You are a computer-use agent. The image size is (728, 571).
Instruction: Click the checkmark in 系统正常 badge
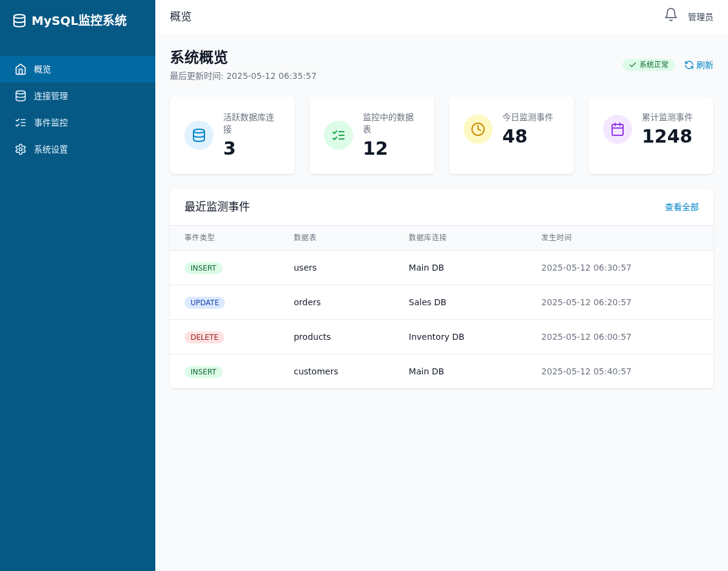pos(633,65)
